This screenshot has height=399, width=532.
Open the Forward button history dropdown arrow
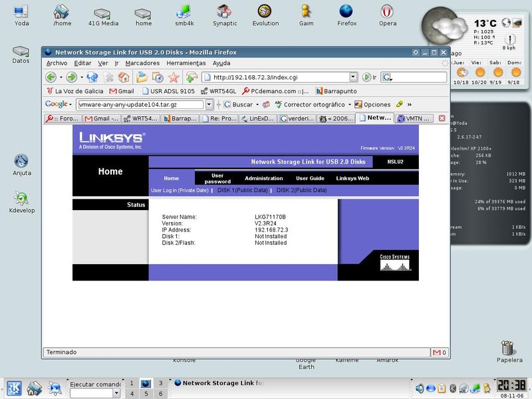point(82,77)
